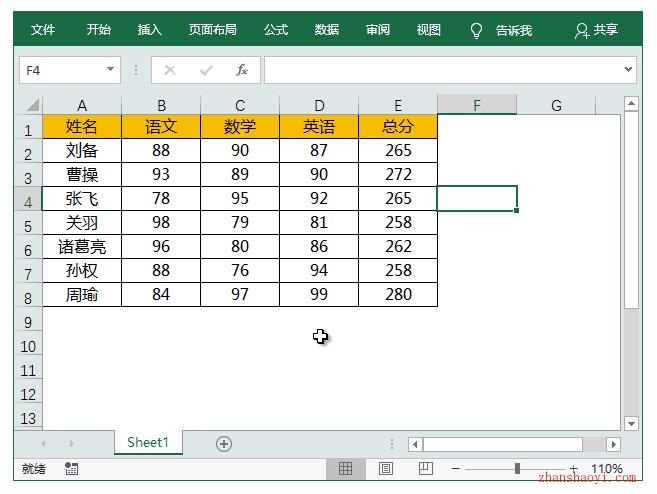Select column C header

click(x=240, y=105)
